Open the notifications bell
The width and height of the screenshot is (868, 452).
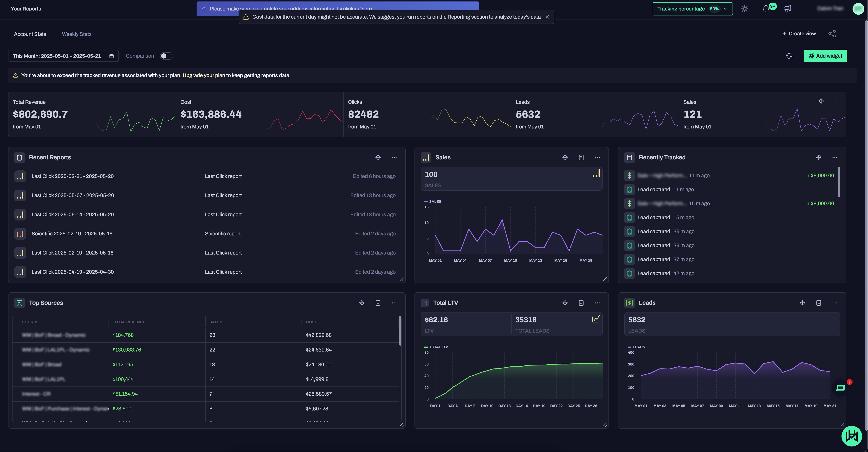[766, 9]
